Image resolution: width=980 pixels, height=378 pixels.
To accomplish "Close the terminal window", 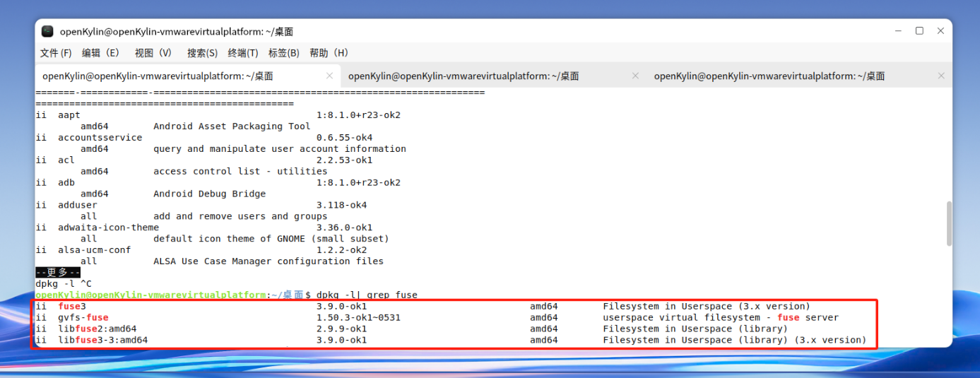I will click(x=940, y=31).
